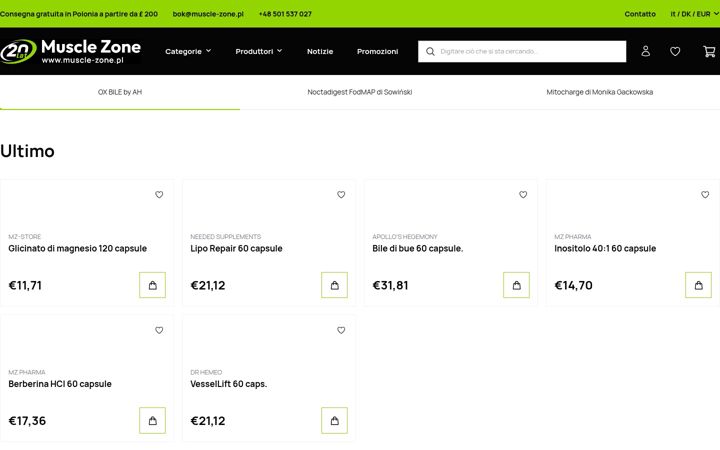This screenshot has width=720, height=450.
Task: Open the wishlist heart in header
Action: (x=675, y=51)
